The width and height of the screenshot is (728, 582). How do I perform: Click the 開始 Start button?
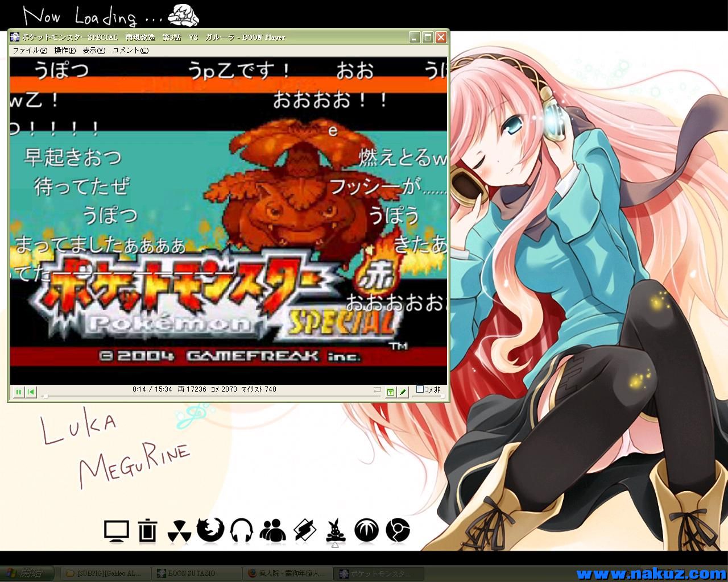[x=27, y=573]
